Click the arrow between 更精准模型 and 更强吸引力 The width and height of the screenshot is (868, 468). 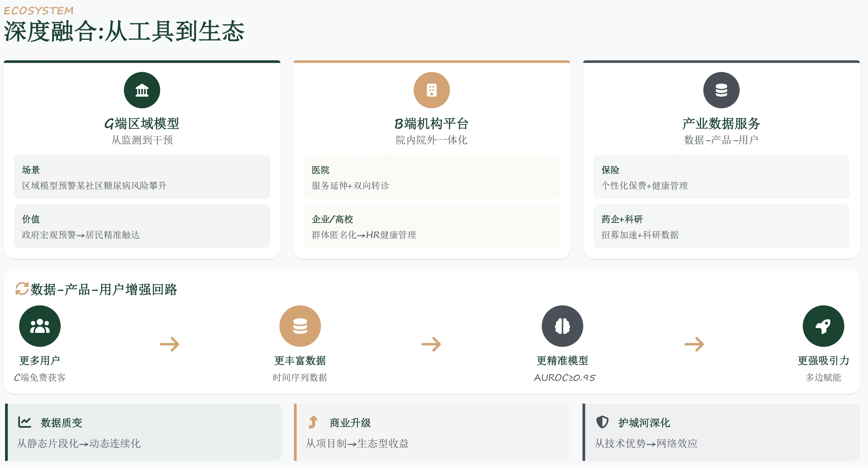pos(694,344)
